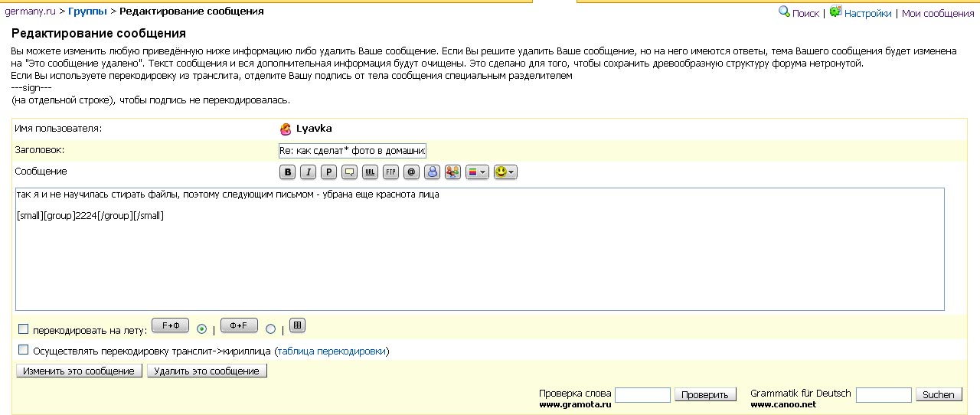Apply italic formatting with the I button
The height and width of the screenshot is (415, 980).
(x=308, y=172)
